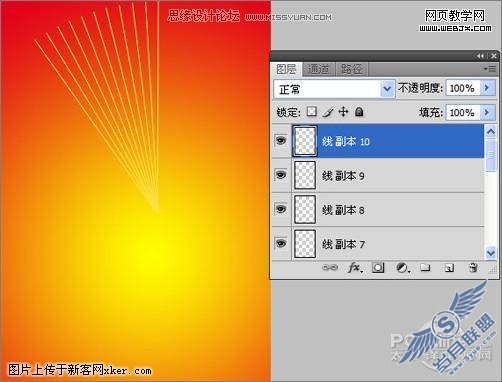This screenshot has width=502, height=382.
Task: Open the layers panel options menu
Action: 490,69
